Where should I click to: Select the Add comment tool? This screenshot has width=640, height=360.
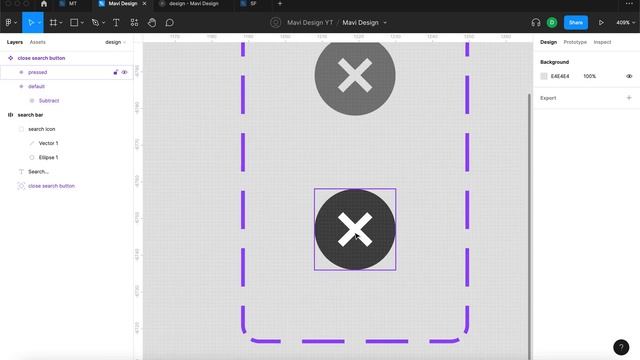pyautogui.click(x=169, y=22)
